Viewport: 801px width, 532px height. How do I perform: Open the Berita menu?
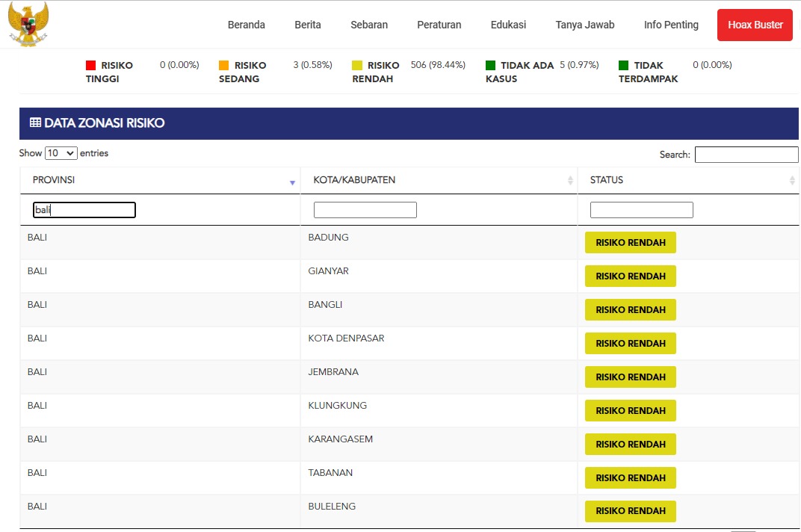click(308, 25)
